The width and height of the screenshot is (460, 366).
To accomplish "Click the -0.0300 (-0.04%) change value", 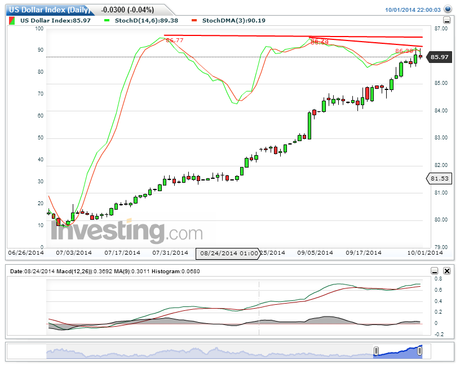I will 127,10.
